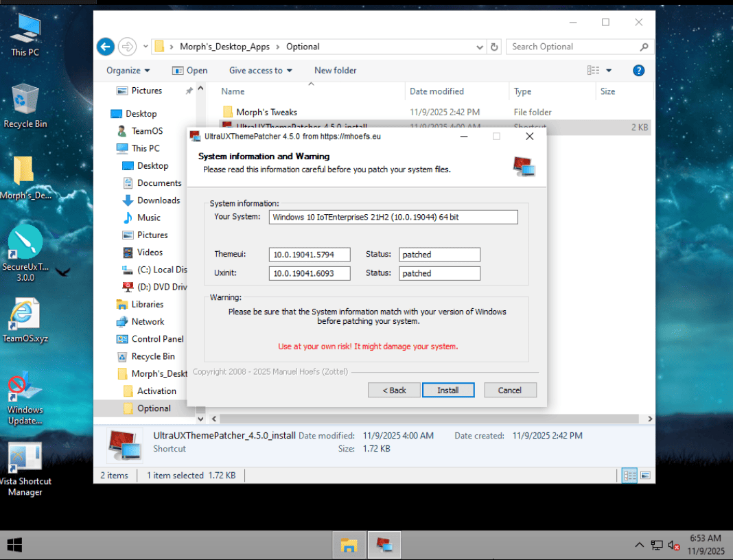
Task: Open Recycle Bin on the desktop
Action: (x=25, y=106)
